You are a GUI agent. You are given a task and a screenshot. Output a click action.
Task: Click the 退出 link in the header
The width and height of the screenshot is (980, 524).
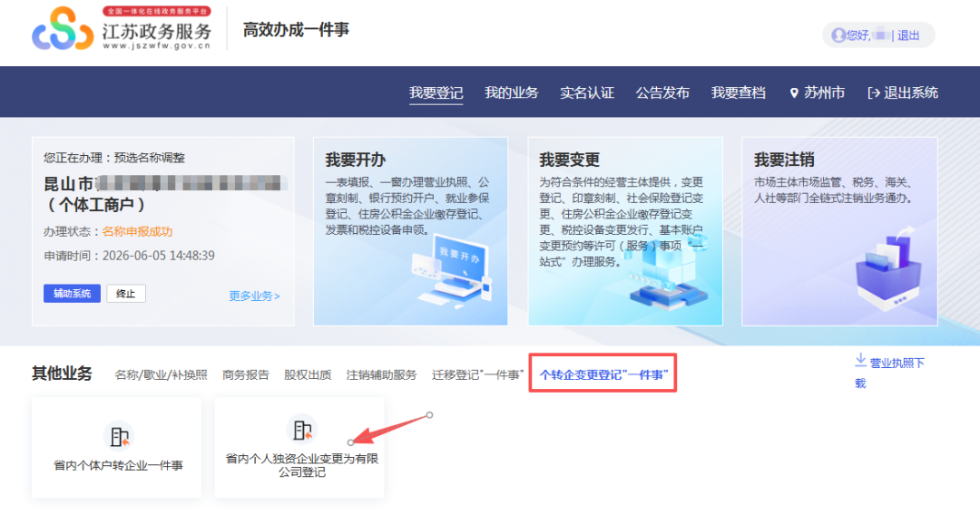tap(908, 35)
